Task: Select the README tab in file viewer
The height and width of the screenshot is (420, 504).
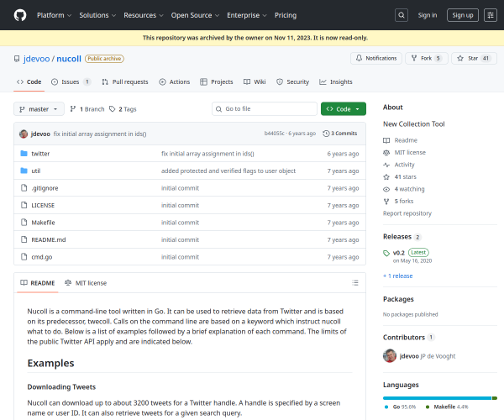Action: (38, 283)
